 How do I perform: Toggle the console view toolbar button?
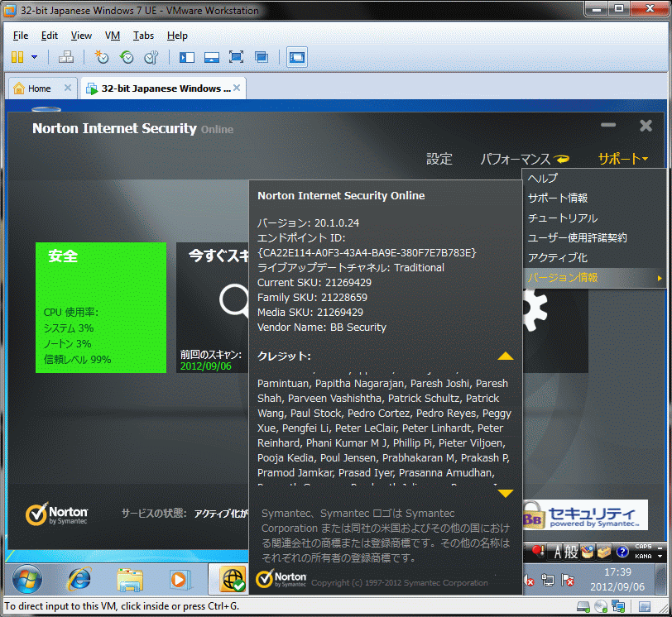[296, 57]
